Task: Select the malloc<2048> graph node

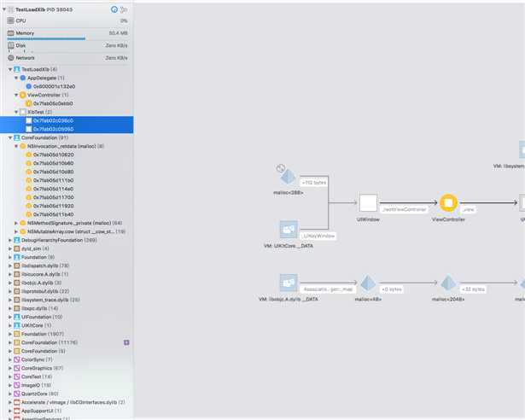Action: click(x=448, y=283)
